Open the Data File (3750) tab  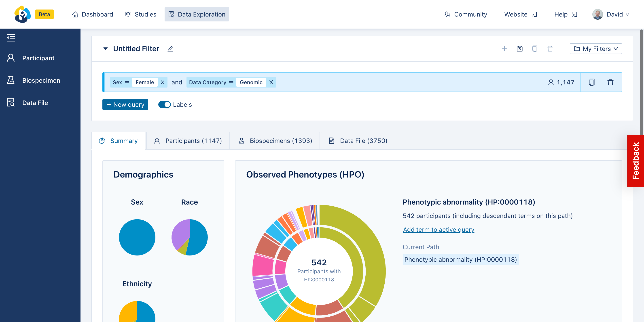(x=358, y=141)
